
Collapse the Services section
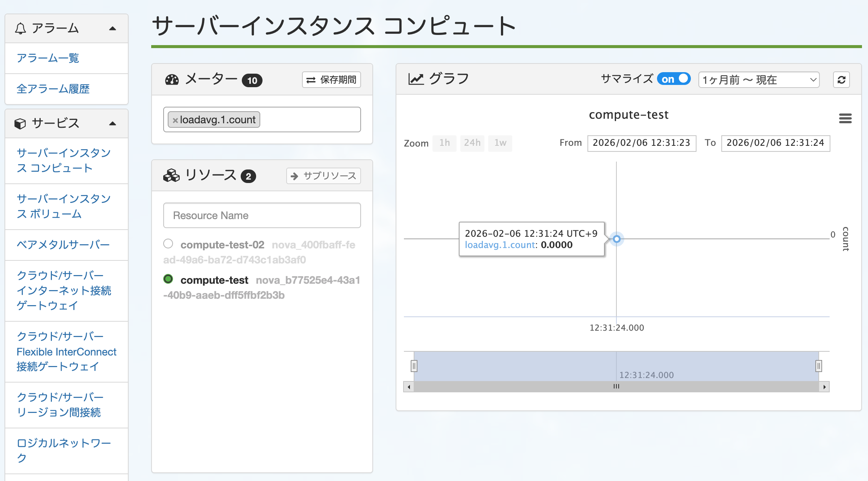(112, 124)
